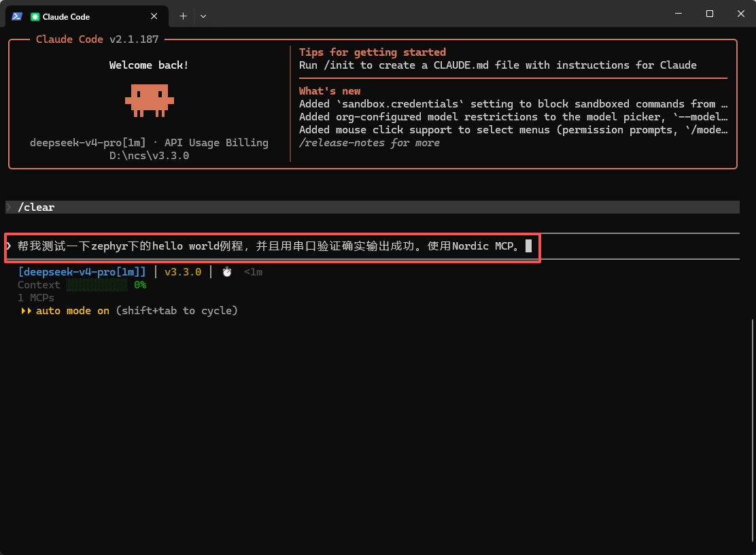This screenshot has width=756, height=555.
Task: Click the <1m elapsed time text
Action: 253,272
